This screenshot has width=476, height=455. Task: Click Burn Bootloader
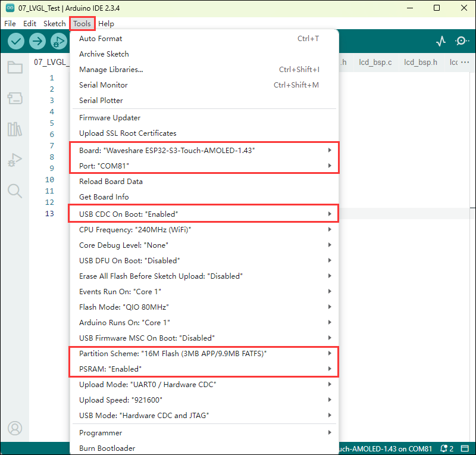(x=107, y=448)
